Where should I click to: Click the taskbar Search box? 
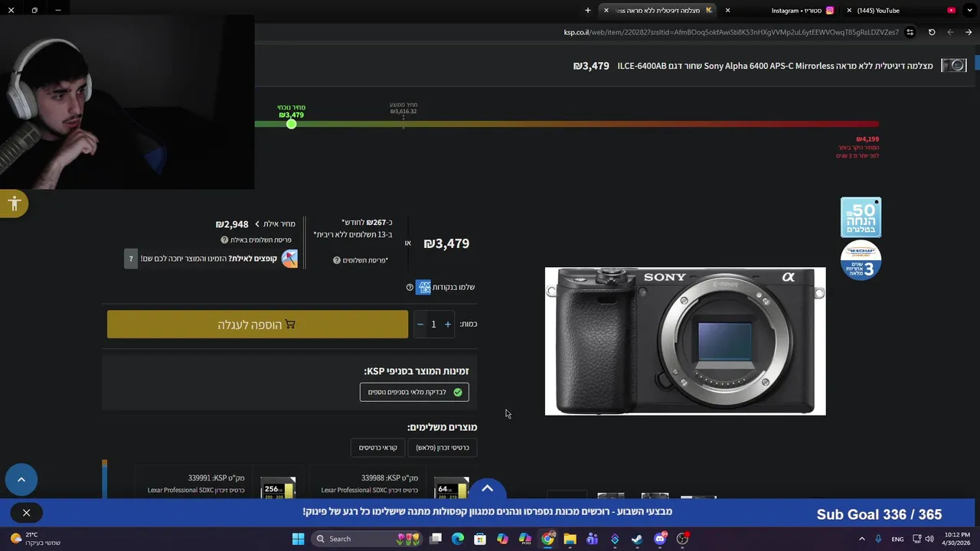tap(367, 539)
